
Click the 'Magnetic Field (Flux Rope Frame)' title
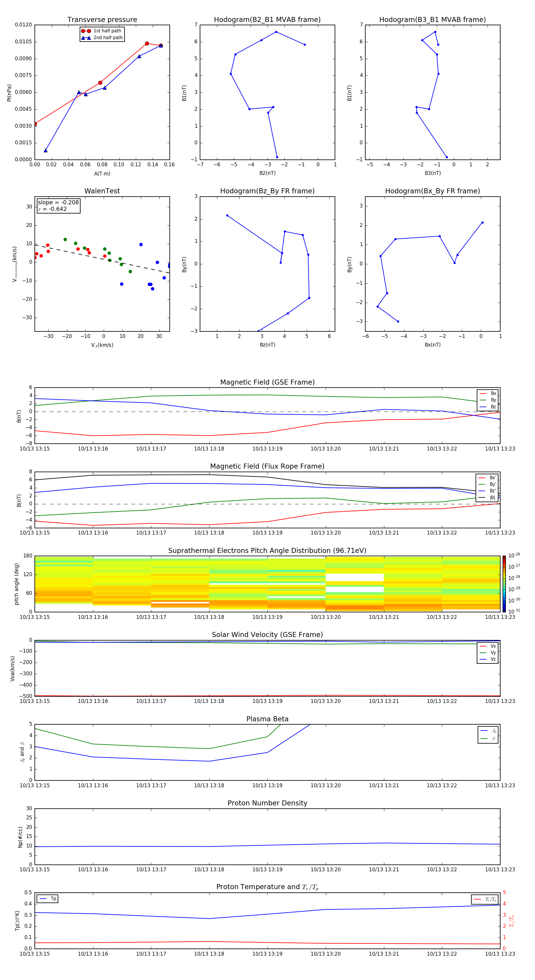point(267,467)
